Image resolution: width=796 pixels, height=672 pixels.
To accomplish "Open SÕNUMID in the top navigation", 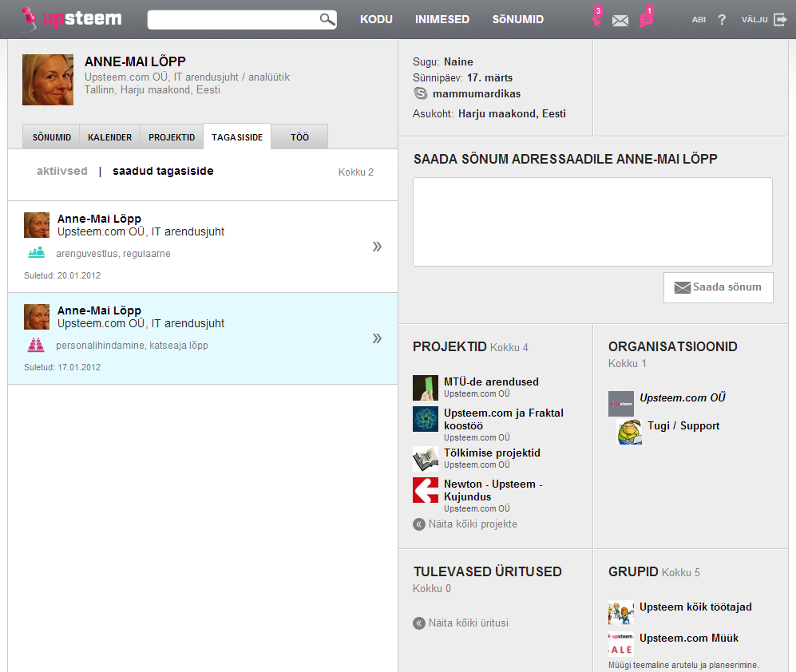I will point(518,19).
